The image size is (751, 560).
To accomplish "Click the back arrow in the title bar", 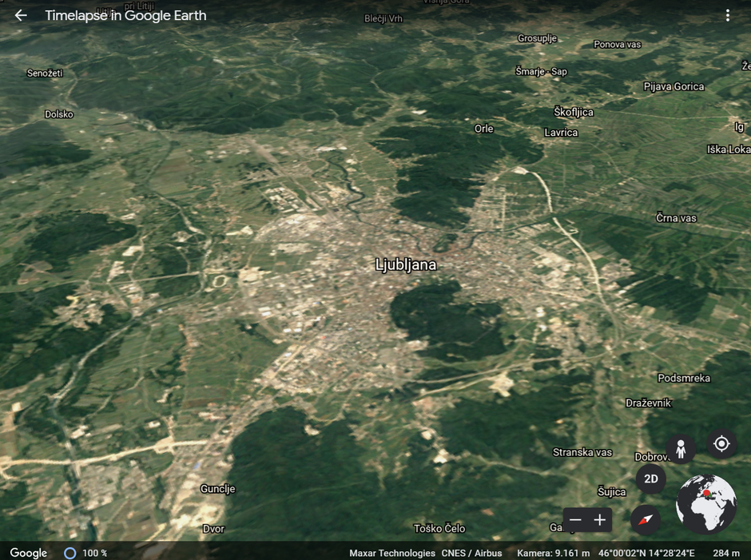I will tap(20, 14).
